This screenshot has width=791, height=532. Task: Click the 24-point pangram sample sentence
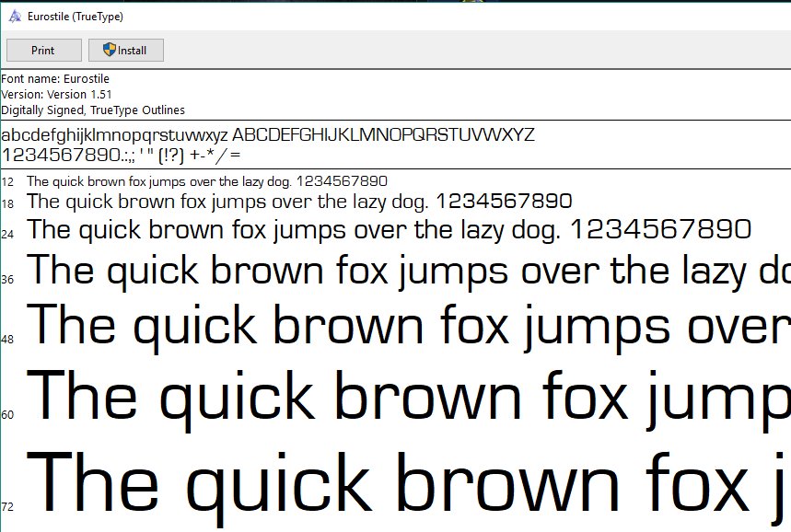point(389,230)
